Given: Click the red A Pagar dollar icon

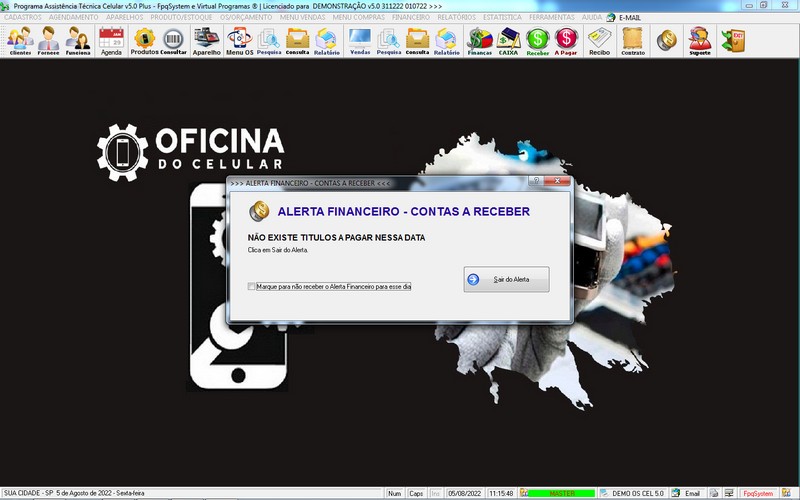Looking at the screenshot, I should point(566,41).
